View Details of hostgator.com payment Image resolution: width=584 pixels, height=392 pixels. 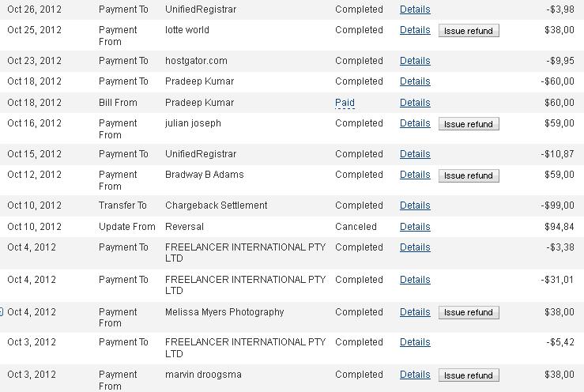pos(415,61)
